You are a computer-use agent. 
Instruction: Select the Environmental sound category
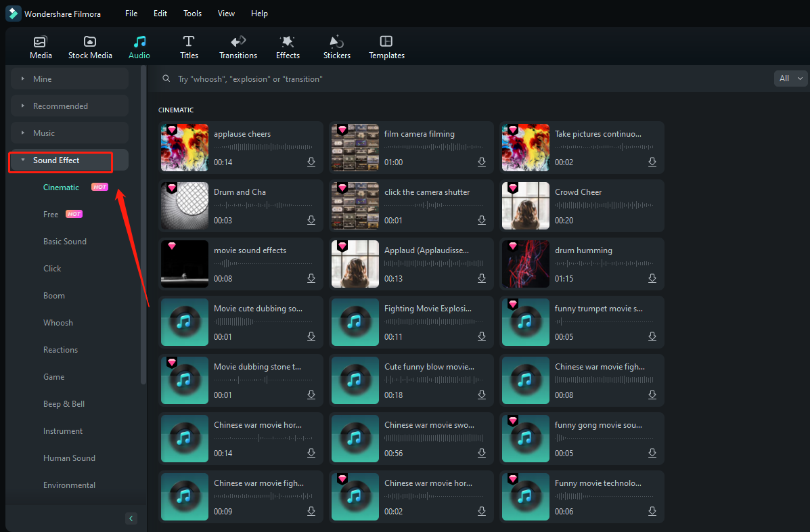point(69,485)
